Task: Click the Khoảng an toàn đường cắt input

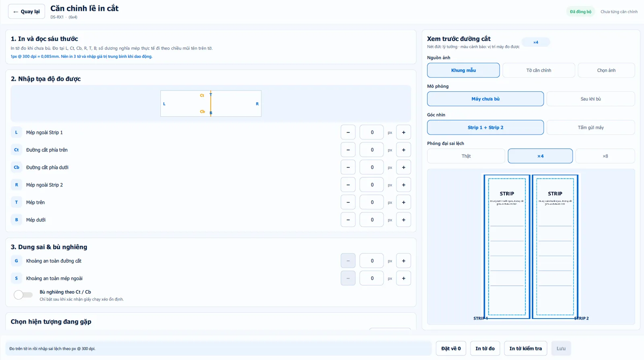Action: pos(372,261)
